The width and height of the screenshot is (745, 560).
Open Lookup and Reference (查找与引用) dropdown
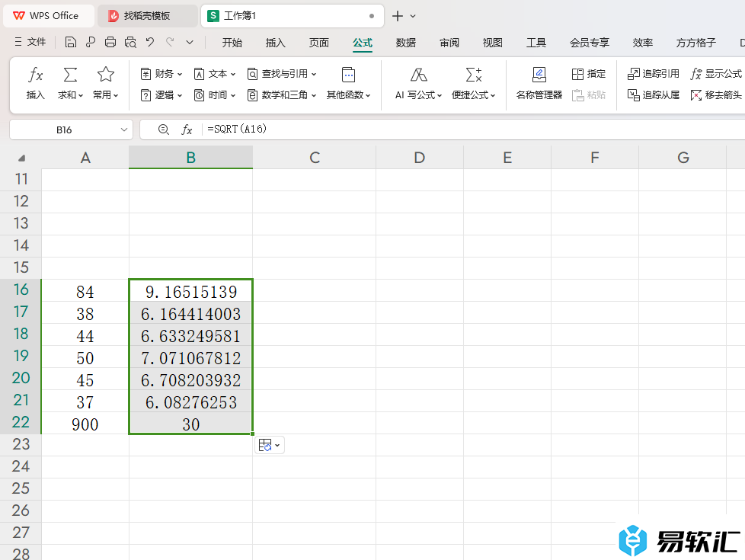282,74
